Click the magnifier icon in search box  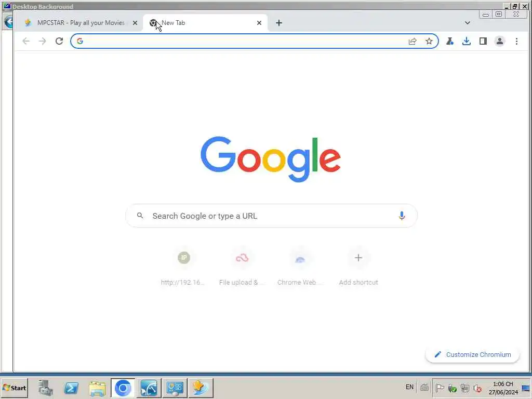click(140, 216)
